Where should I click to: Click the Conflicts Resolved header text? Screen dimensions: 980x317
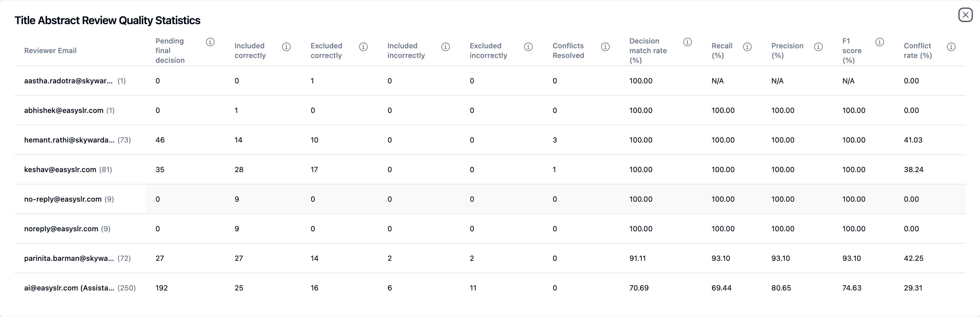tap(568, 50)
